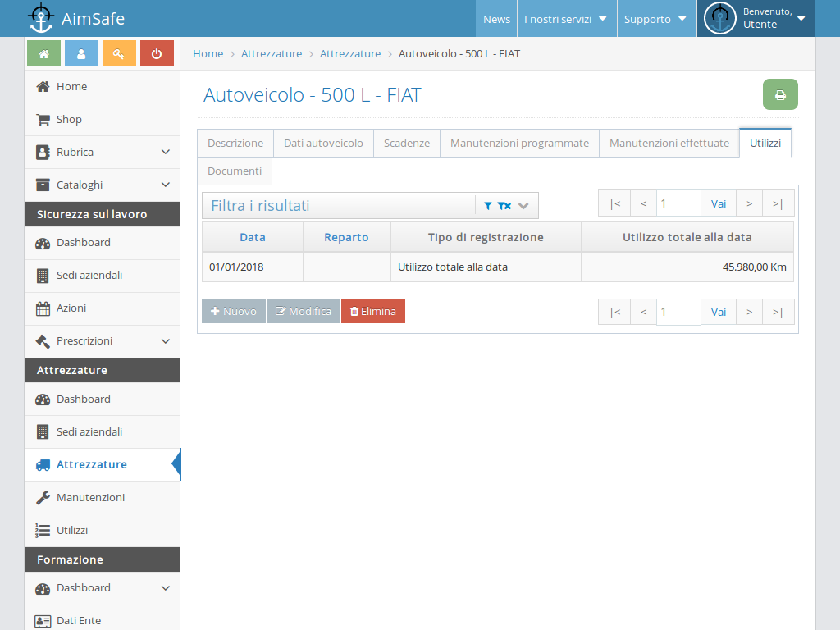Click the AimSafe anchor logo
Image resolution: width=840 pixels, height=630 pixels.
coord(41,18)
